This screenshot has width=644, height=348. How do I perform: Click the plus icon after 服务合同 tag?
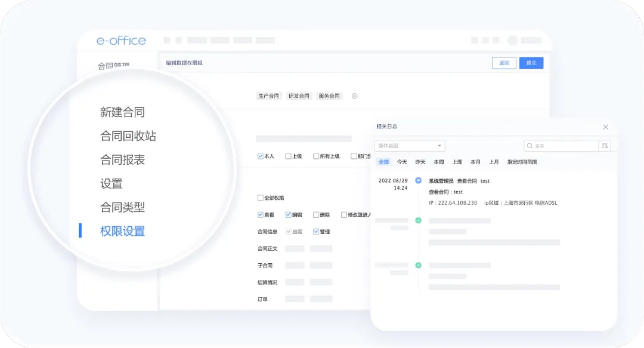[354, 96]
